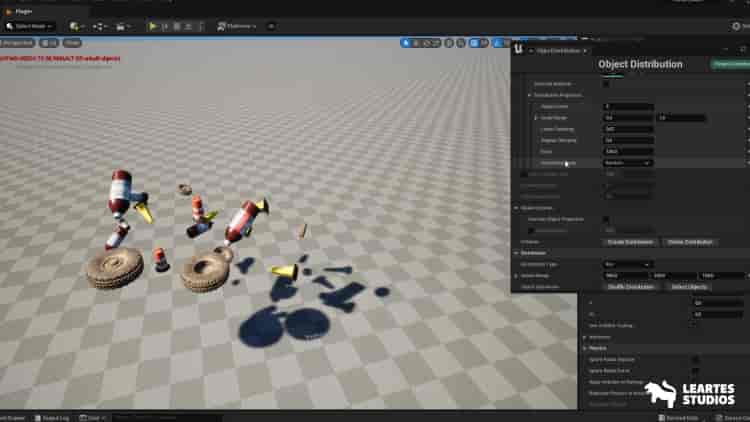Open the Blueprints toolbar icon menu

point(99,26)
